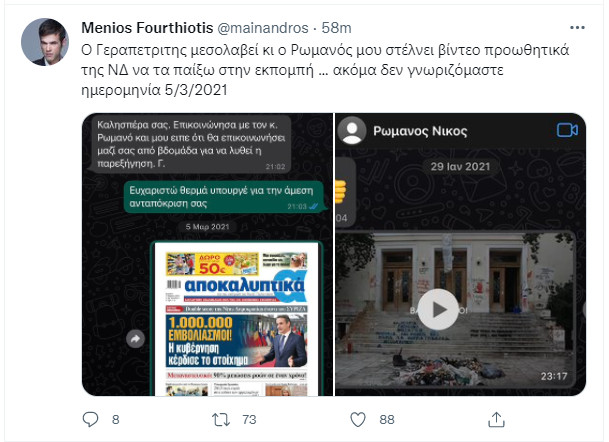Open the 58m timestamp link
This screenshot has height=442, width=609.
tap(336, 28)
